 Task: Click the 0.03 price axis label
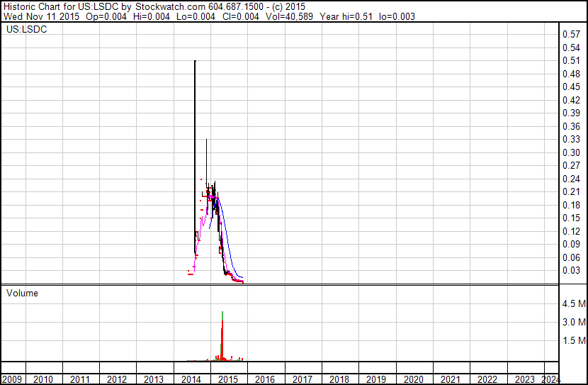coord(571,270)
